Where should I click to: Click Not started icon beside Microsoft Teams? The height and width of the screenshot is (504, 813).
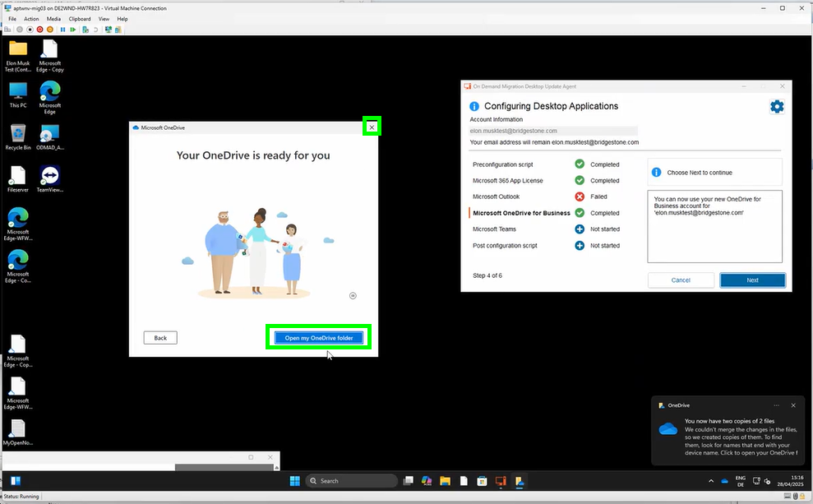tap(580, 229)
